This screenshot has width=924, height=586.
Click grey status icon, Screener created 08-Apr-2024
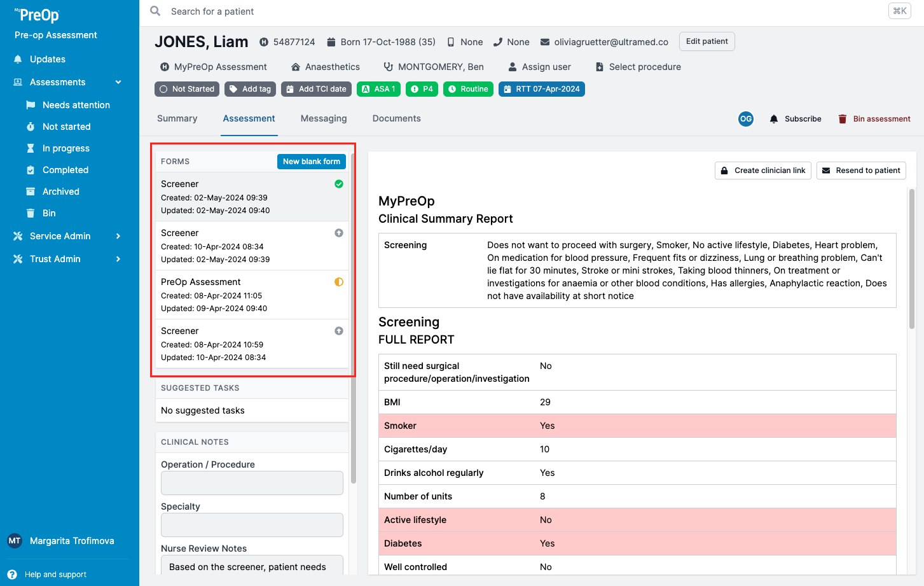pos(339,331)
